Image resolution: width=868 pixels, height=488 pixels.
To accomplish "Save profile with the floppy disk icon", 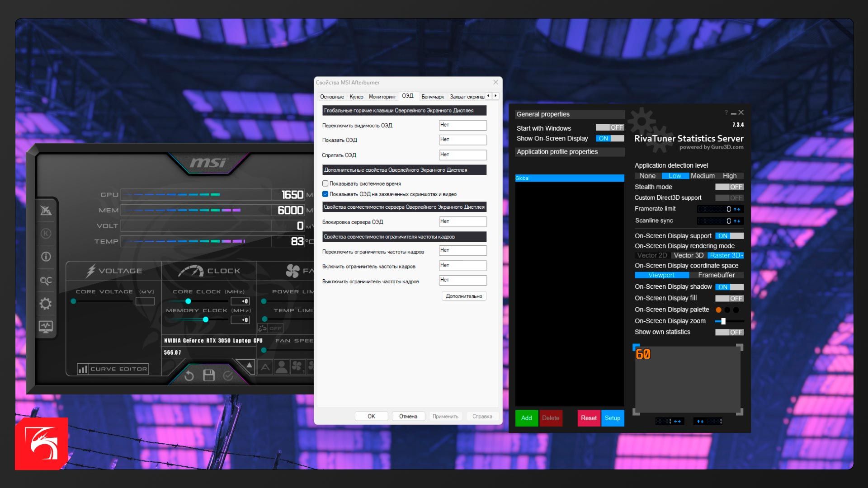I will point(208,375).
